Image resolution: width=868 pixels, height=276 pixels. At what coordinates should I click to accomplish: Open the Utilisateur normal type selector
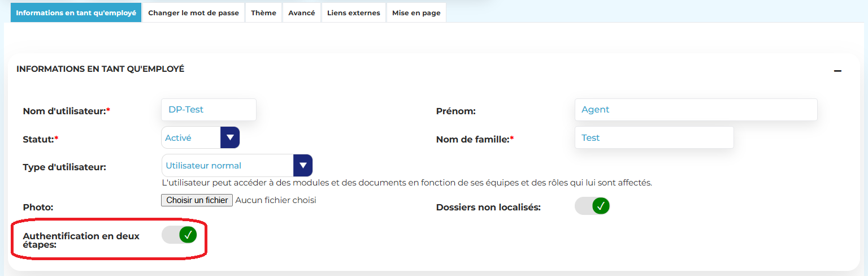(228, 165)
